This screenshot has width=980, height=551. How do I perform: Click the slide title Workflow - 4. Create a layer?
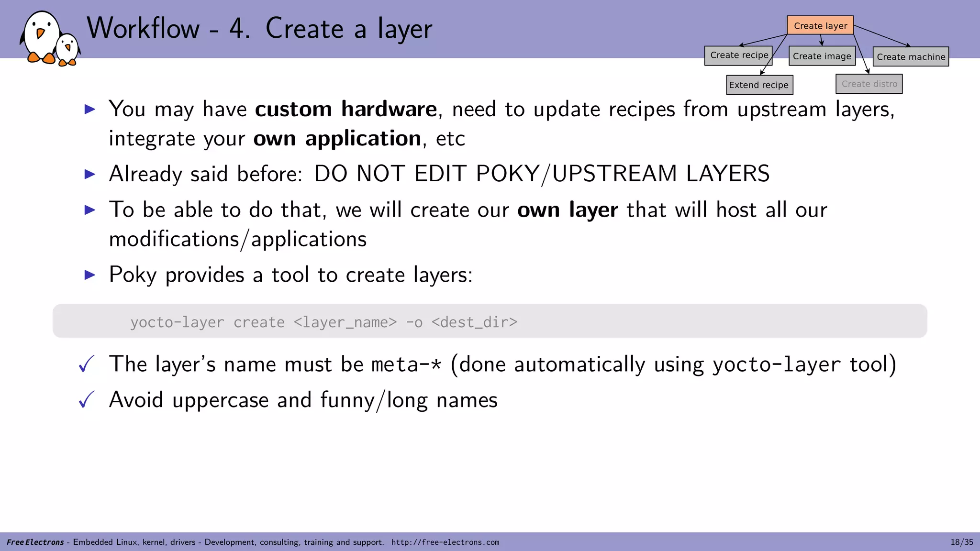(x=259, y=28)
